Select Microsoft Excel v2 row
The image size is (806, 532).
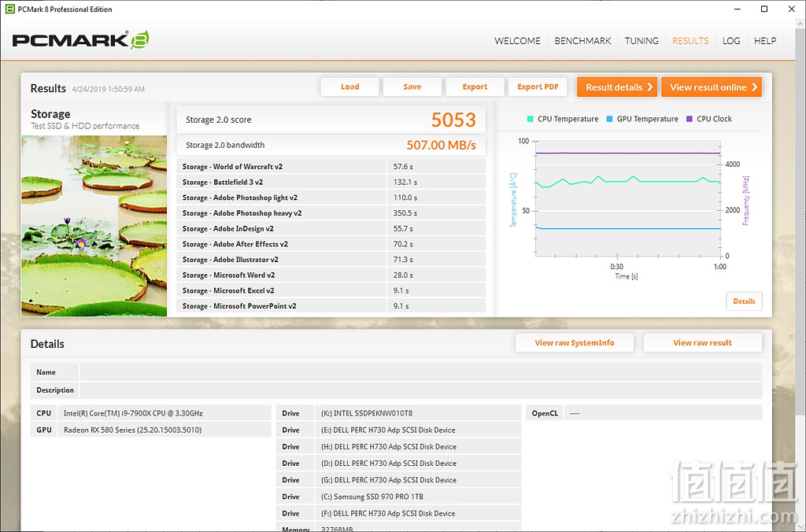point(331,290)
